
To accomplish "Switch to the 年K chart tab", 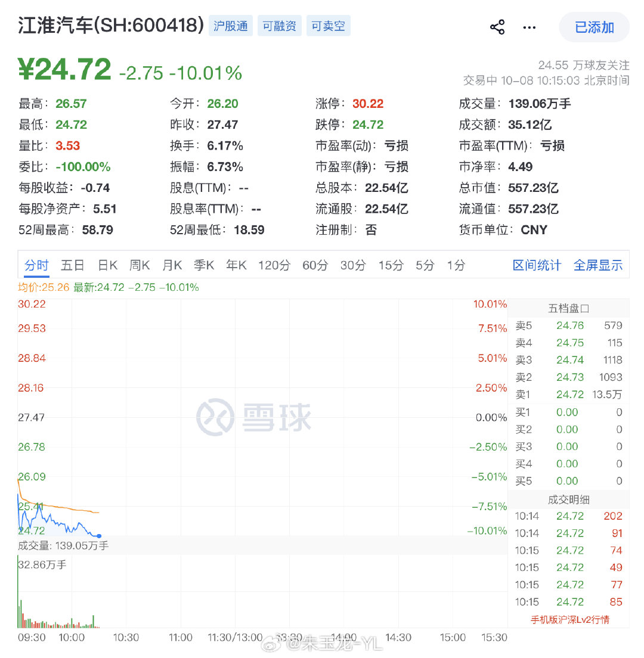I will (x=236, y=265).
